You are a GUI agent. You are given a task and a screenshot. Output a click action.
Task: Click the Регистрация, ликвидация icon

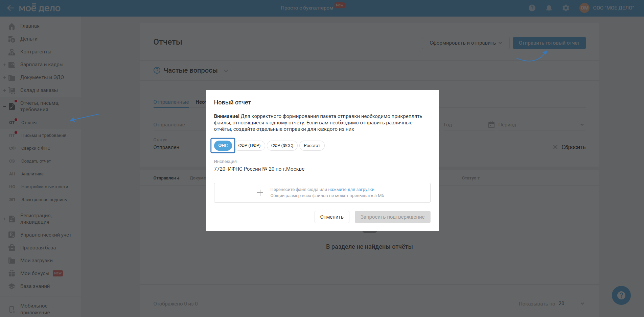12,219
